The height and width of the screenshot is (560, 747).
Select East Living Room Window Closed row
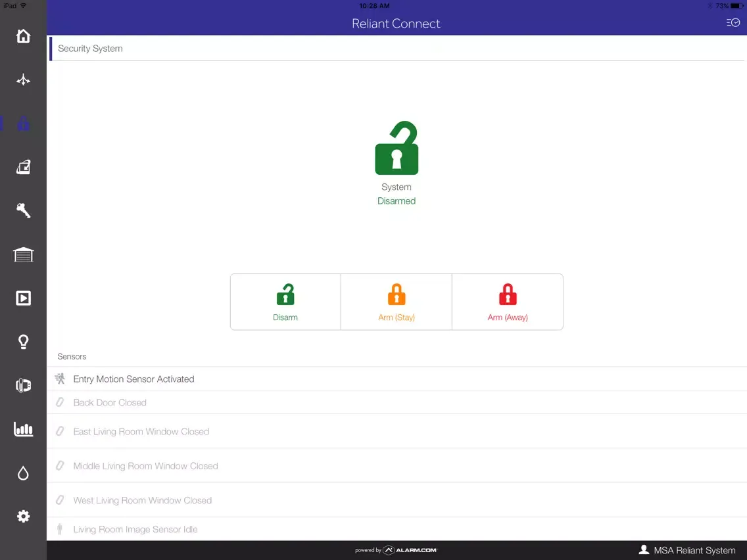click(397, 431)
